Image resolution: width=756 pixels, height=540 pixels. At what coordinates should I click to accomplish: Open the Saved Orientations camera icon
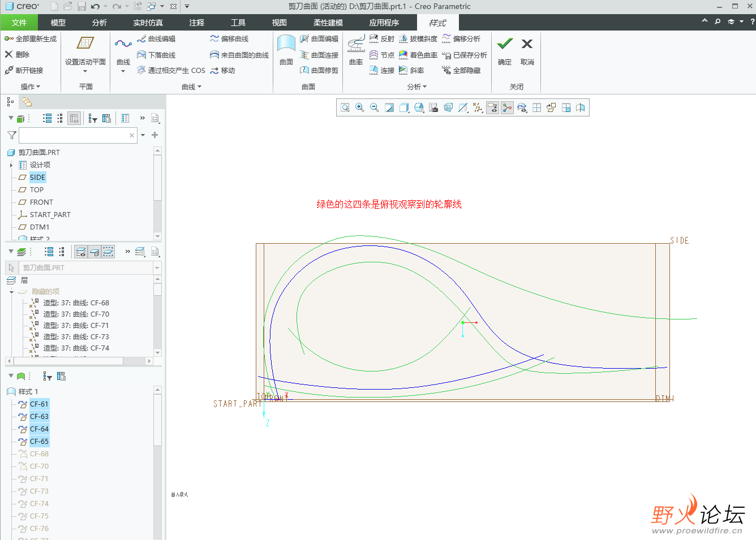pyautogui.click(x=433, y=107)
